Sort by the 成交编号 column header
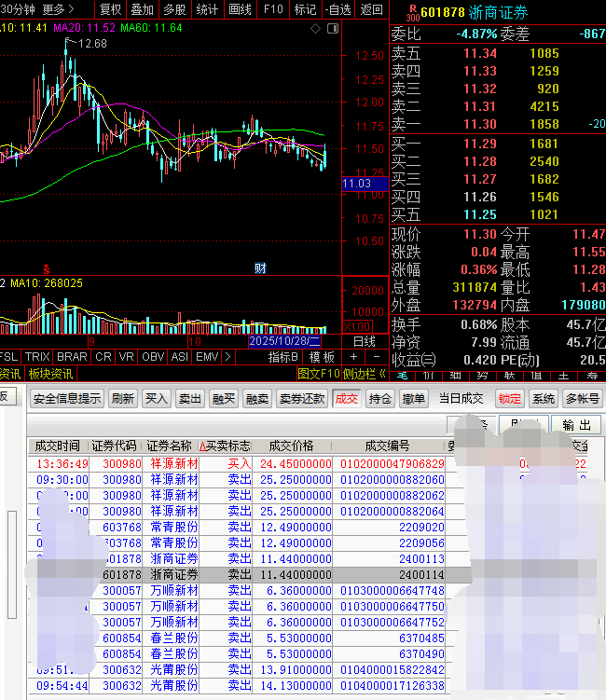The image size is (606, 700). click(x=388, y=446)
